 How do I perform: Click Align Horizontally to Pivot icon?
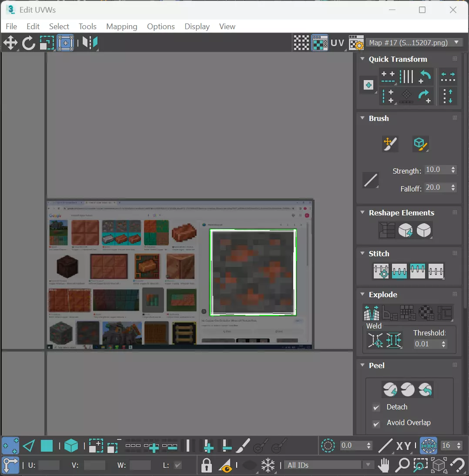click(388, 77)
